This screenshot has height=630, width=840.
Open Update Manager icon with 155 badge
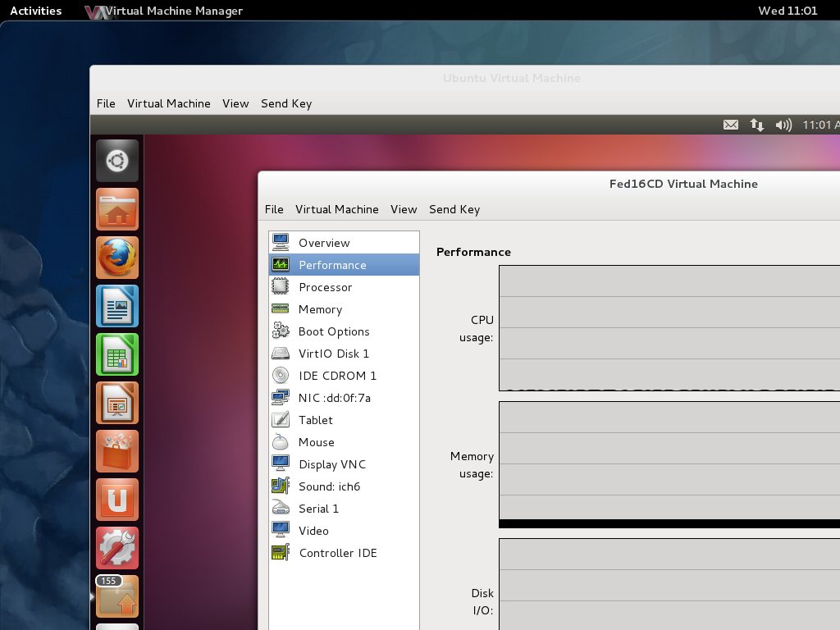(x=117, y=596)
